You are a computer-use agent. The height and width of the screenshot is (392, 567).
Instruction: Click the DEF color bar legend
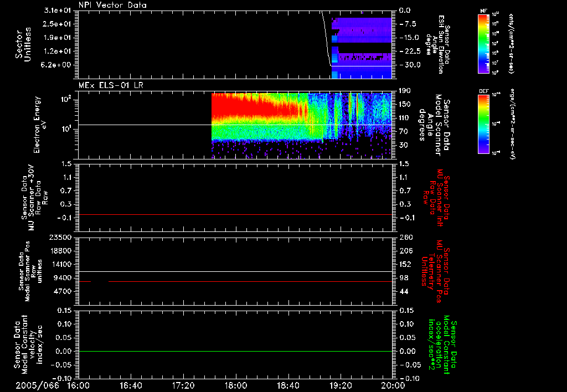point(483,124)
